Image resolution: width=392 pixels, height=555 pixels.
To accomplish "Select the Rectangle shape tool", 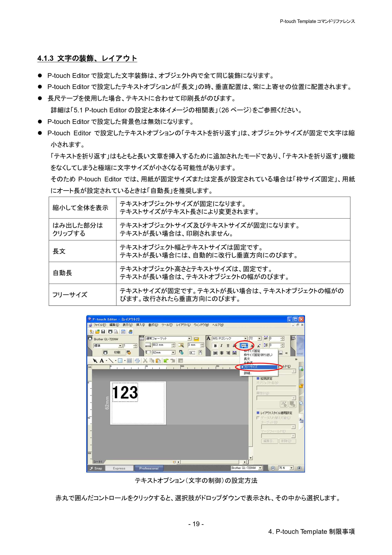I will pos(120,361).
